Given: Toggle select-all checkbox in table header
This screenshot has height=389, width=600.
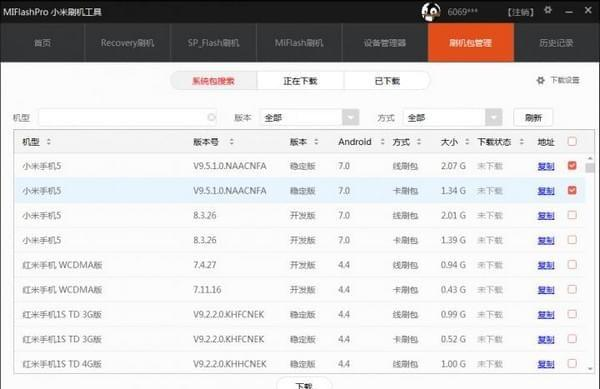Looking at the screenshot, I should click(x=572, y=142).
